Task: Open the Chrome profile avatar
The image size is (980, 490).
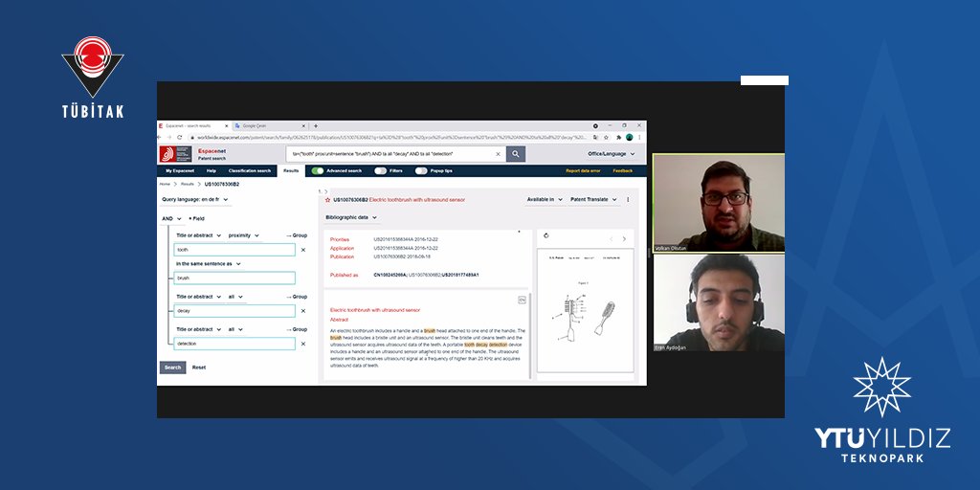Action: point(630,138)
